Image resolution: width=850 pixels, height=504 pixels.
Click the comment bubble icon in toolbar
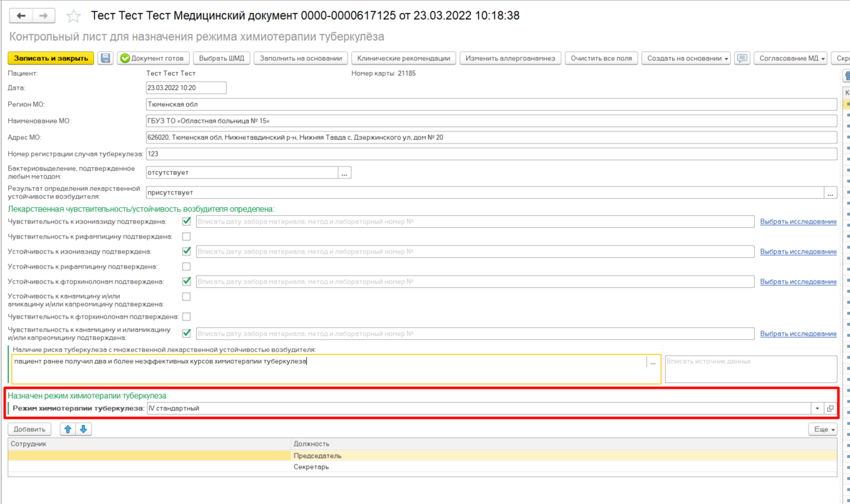point(742,58)
